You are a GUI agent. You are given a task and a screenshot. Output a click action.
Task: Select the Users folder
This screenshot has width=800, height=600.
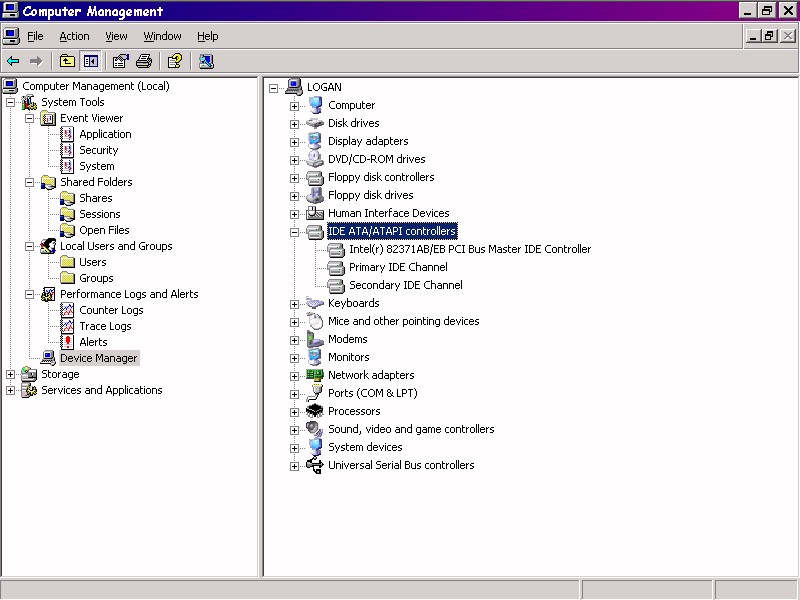[92, 262]
